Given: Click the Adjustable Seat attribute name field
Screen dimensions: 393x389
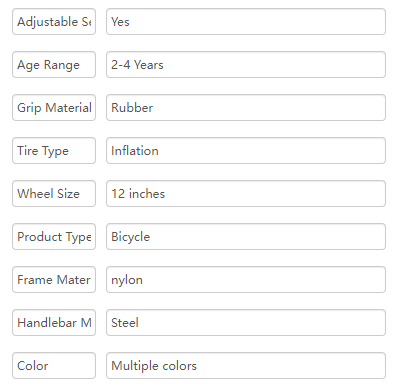Looking at the screenshot, I should [54, 22].
